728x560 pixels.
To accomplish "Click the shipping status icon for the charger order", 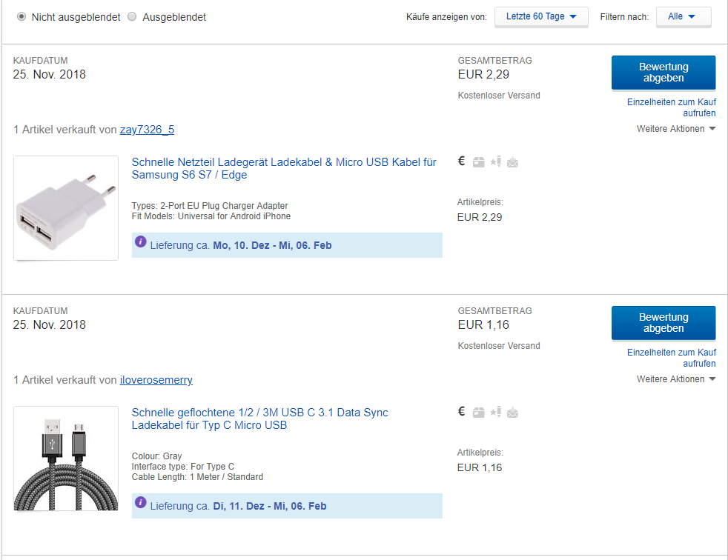I will pos(478,162).
